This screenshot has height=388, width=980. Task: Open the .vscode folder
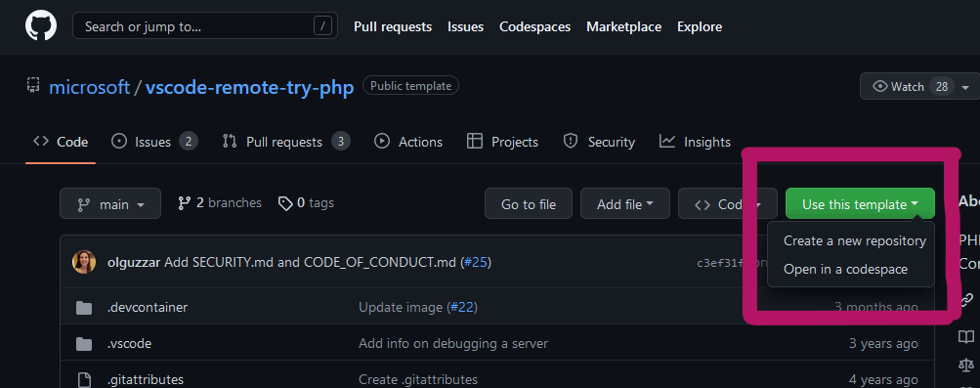click(129, 344)
